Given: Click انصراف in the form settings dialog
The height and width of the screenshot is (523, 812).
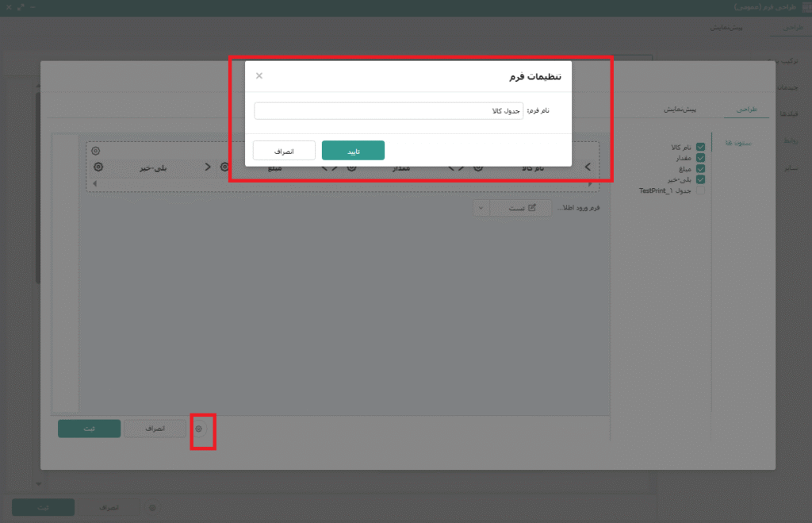Looking at the screenshot, I should (284, 150).
